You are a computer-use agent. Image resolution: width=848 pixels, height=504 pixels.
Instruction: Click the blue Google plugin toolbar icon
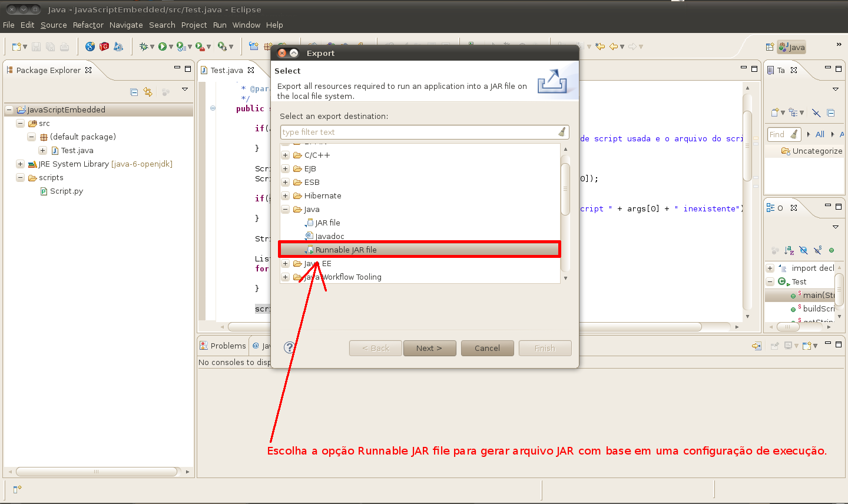pos(90,47)
